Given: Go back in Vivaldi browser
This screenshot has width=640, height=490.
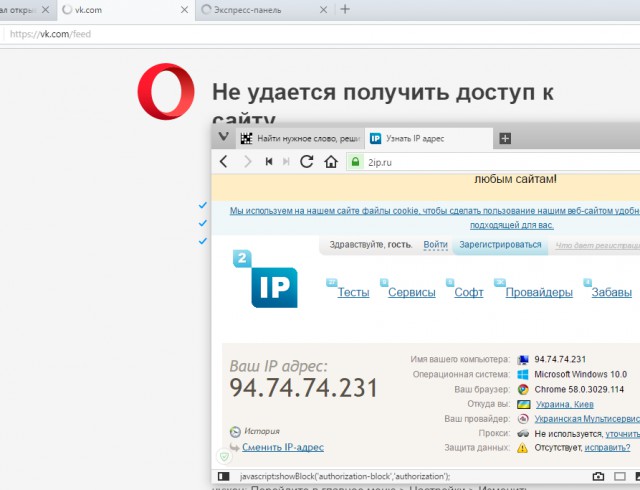Looking at the screenshot, I should (x=223, y=162).
